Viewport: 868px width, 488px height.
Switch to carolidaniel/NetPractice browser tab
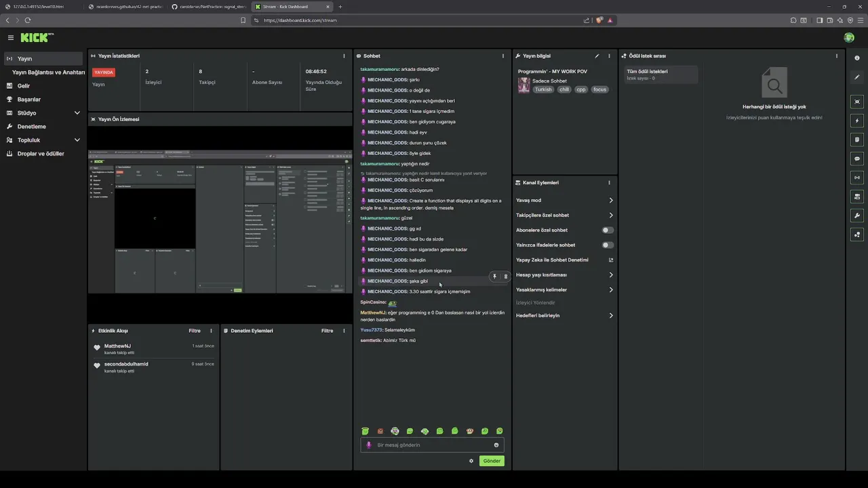210,7
